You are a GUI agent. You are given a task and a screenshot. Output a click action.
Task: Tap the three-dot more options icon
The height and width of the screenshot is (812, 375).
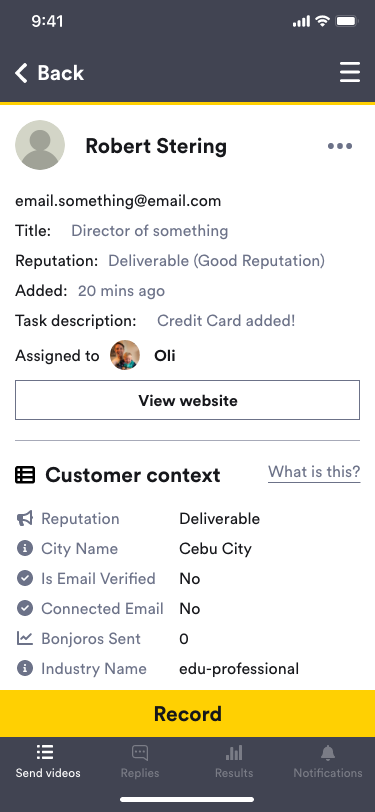pyautogui.click(x=340, y=146)
